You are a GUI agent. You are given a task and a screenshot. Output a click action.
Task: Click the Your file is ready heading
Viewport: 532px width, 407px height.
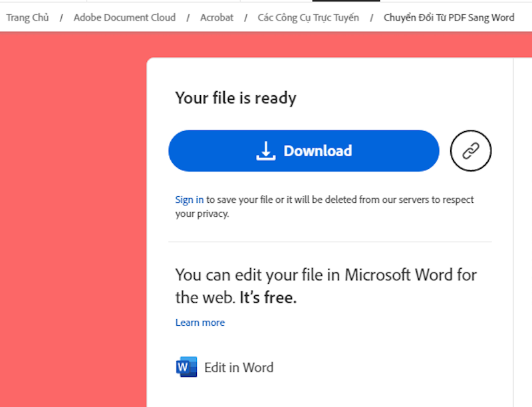[235, 98]
